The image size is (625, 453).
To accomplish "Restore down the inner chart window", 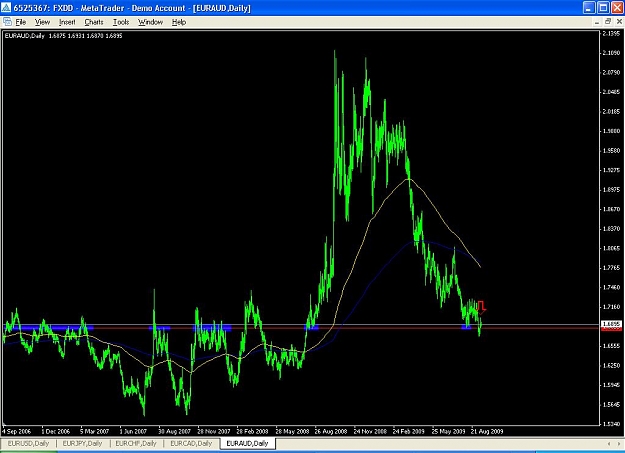I will click(x=608, y=22).
